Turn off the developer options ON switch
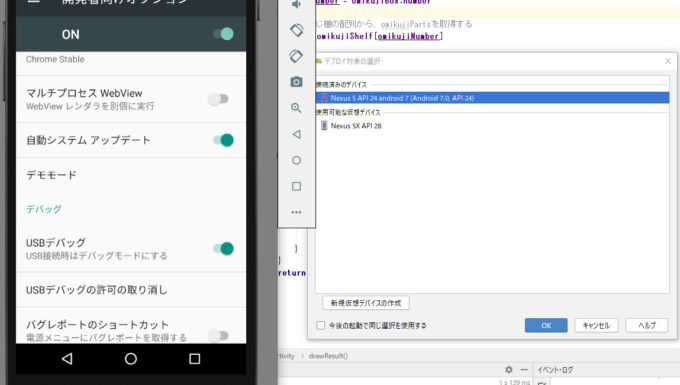Image resolution: width=680 pixels, height=385 pixels. pos(224,34)
